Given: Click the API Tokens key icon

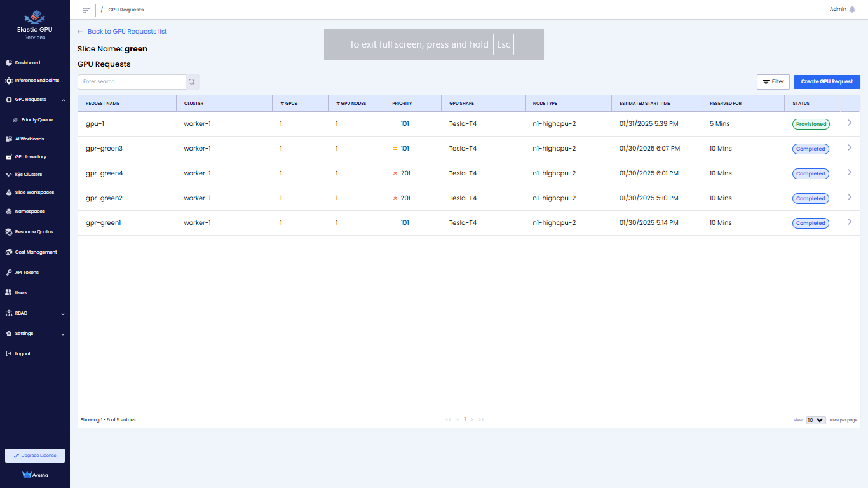Looking at the screenshot, I should [x=9, y=273].
